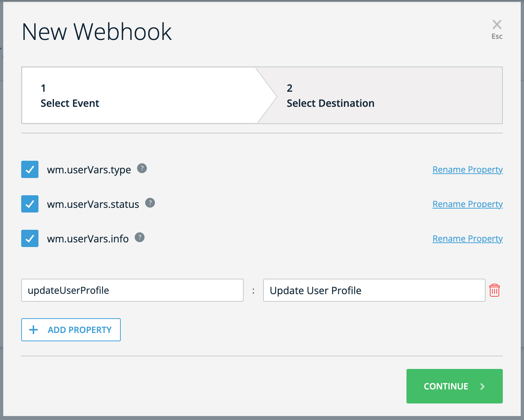524x420 pixels.
Task: Click the Esc label below the close icon
Action: tap(497, 36)
